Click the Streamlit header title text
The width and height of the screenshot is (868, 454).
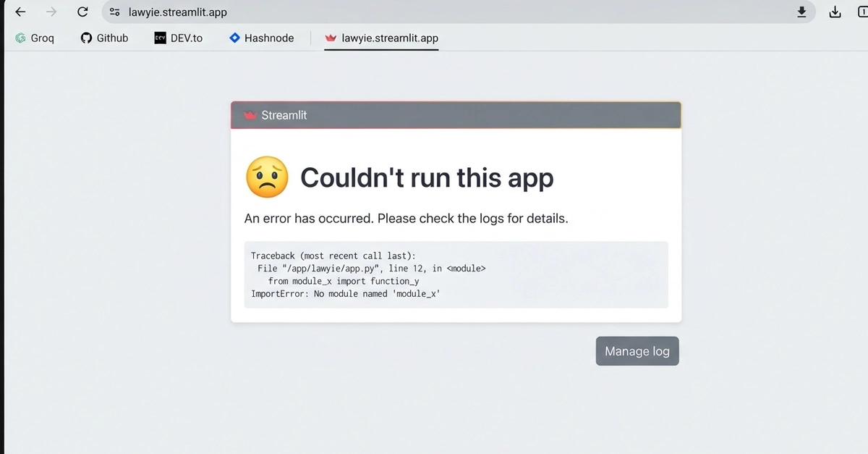[x=284, y=115]
